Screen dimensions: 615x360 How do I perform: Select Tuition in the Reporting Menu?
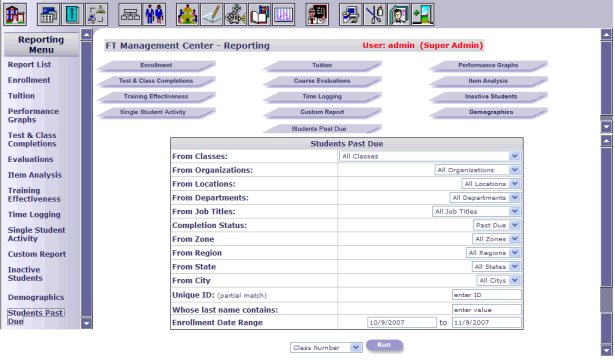(x=21, y=96)
